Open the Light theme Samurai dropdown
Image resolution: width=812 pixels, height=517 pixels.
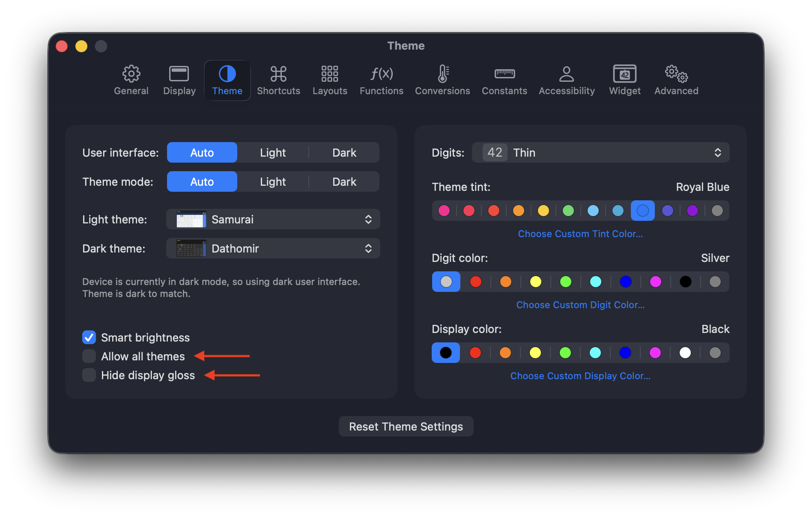click(x=273, y=219)
